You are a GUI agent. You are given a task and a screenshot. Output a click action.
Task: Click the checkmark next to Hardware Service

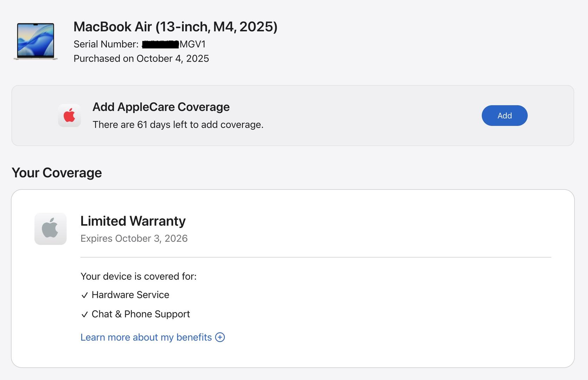pos(84,295)
